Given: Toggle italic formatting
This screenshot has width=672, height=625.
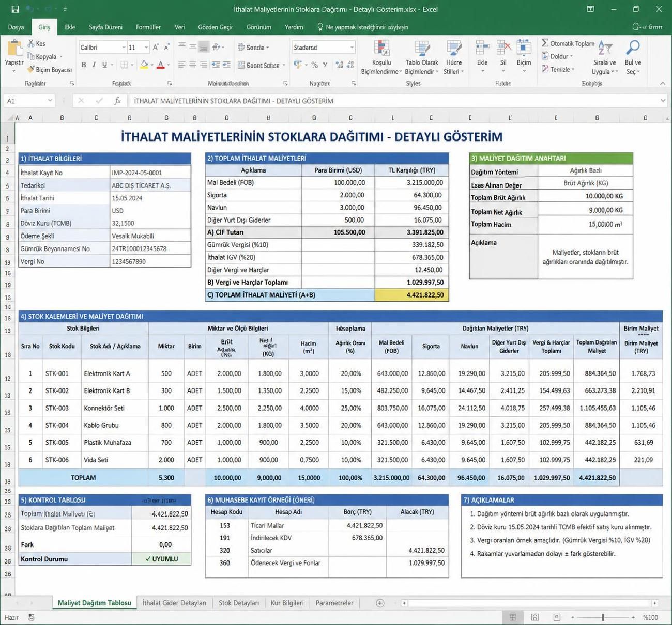Looking at the screenshot, I should tap(94, 65).
